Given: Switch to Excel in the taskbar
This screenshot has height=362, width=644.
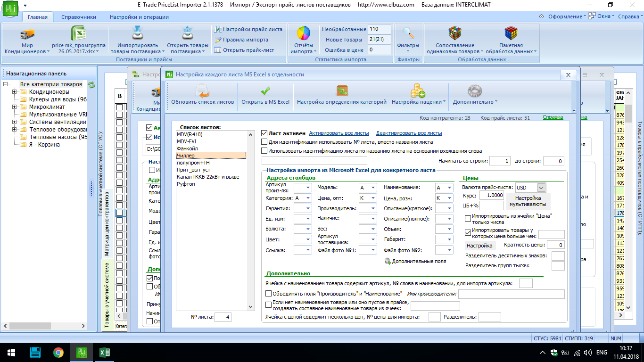Looking at the screenshot, I should (x=105, y=352).
